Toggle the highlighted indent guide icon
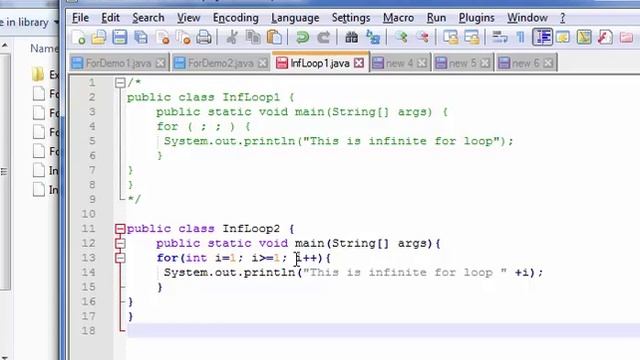The image size is (640, 360). (542, 38)
